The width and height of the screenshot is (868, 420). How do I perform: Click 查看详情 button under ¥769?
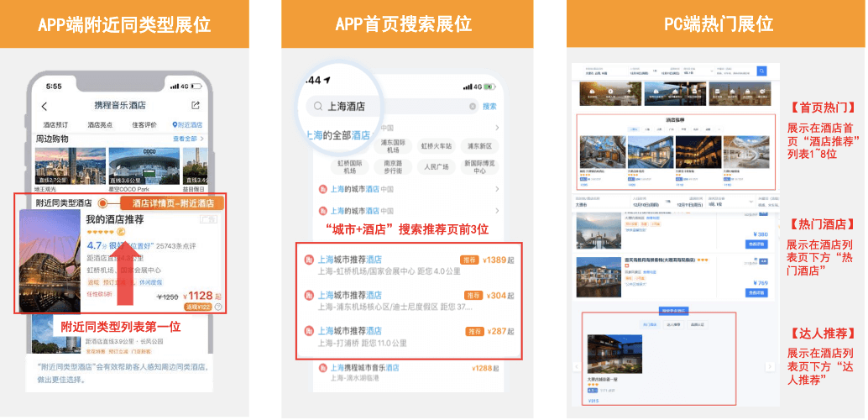[756, 292]
